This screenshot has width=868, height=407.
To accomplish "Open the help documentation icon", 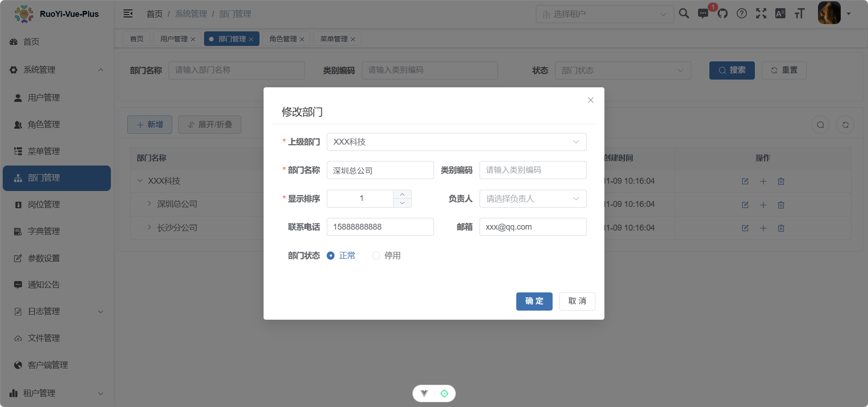I will coord(742,14).
